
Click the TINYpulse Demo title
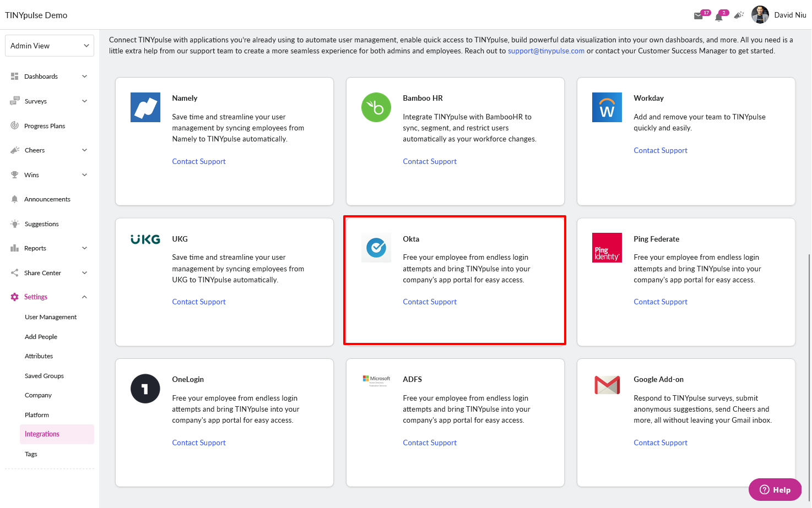[x=36, y=15]
